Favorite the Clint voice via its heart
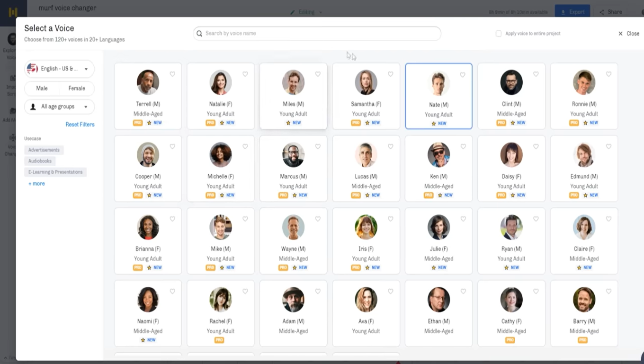Viewport: 644px width, 364px height. point(536,74)
